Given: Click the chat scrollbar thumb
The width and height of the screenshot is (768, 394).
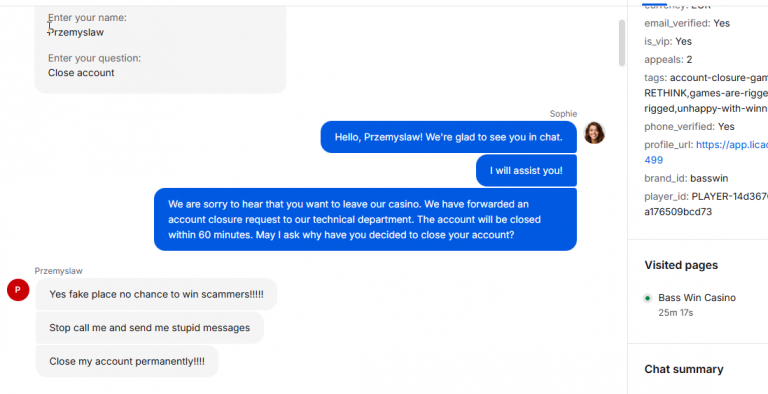Looking at the screenshot, I should tap(622, 43).
